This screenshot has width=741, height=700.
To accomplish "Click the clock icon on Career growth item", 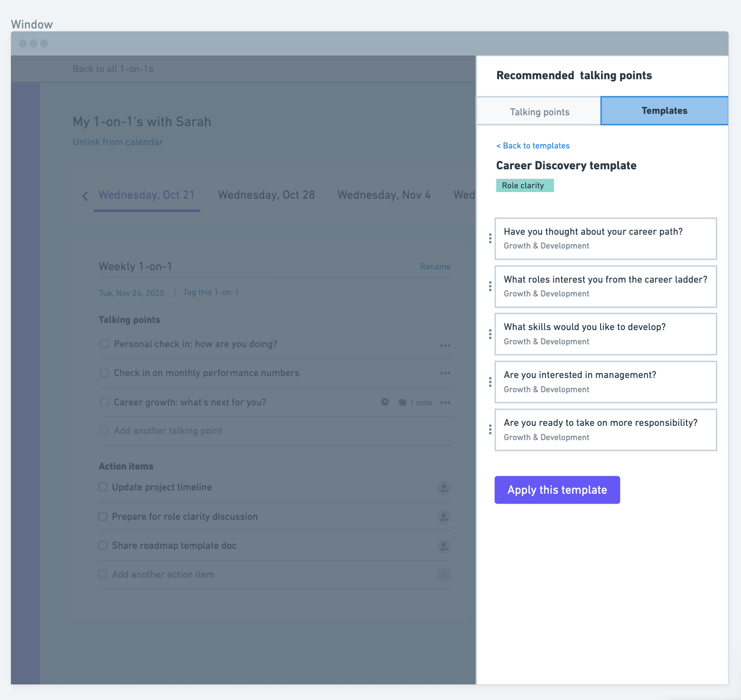I will pos(385,402).
